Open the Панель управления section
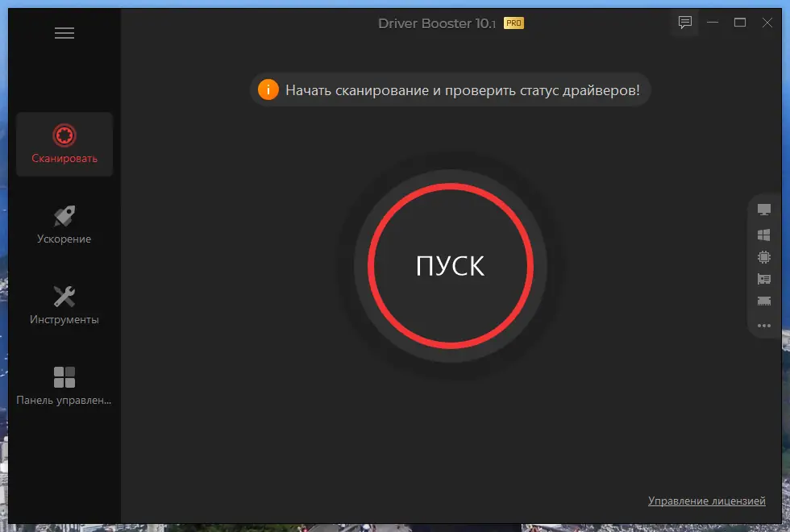Viewport: 790px width, 532px height. (64, 384)
